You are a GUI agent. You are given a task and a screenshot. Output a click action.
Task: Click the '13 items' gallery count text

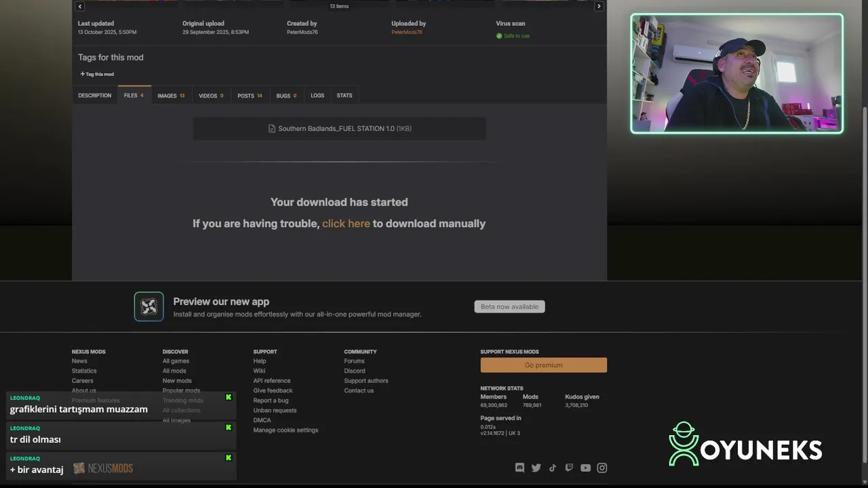339,6
